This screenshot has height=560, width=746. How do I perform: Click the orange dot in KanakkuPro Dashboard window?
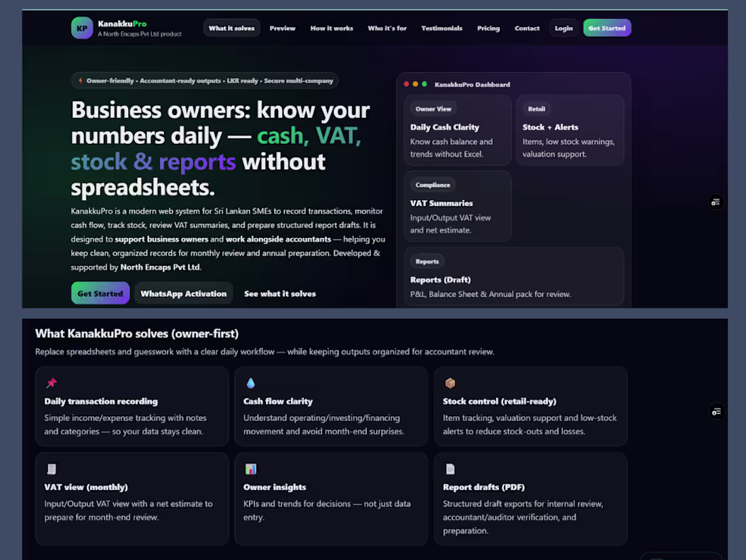click(415, 84)
